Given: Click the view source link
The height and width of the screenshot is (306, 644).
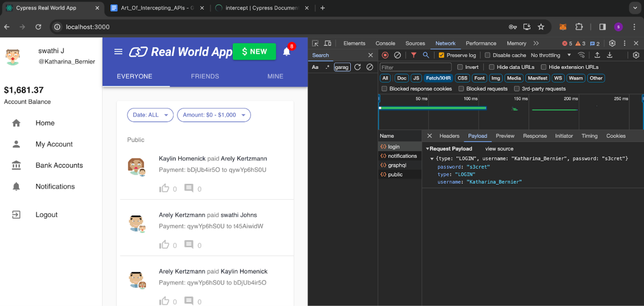Looking at the screenshot, I should (x=499, y=149).
